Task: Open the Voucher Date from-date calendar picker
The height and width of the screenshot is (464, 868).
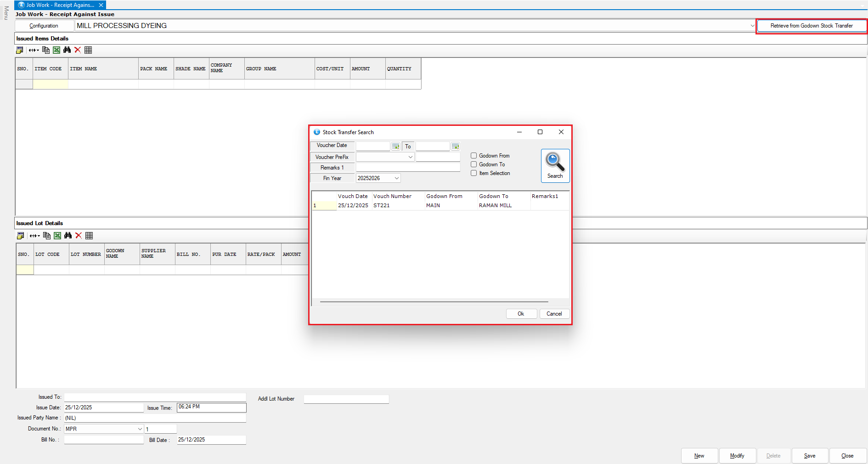Action: (x=395, y=147)
